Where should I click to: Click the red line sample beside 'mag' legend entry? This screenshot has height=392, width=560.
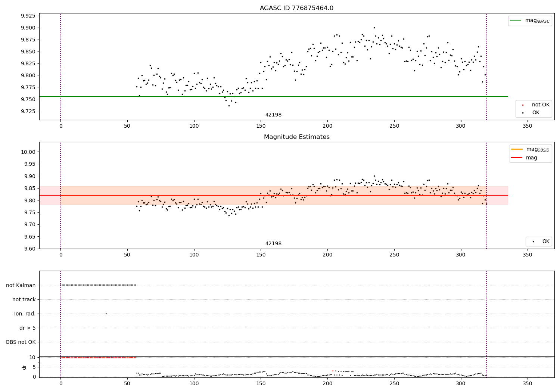[517, 158]
